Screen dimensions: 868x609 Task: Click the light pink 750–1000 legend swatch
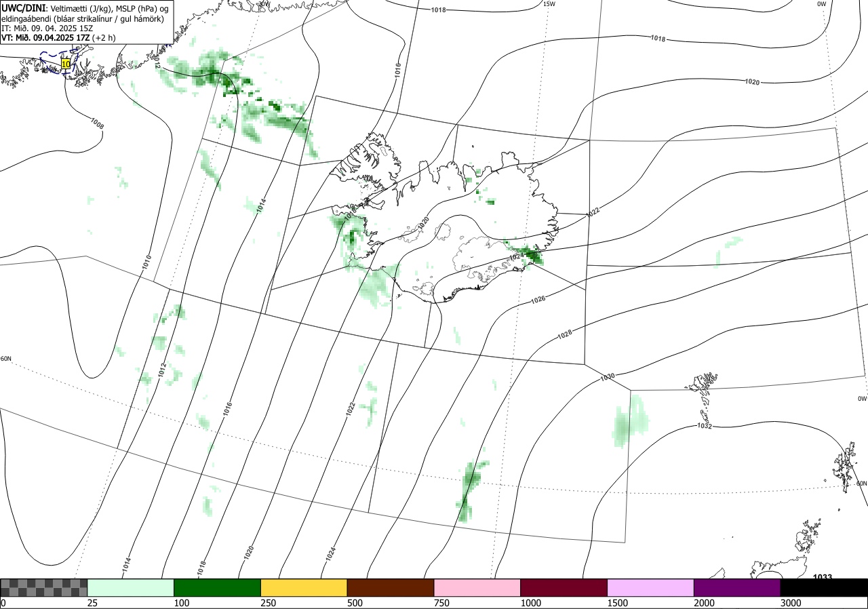477,587
